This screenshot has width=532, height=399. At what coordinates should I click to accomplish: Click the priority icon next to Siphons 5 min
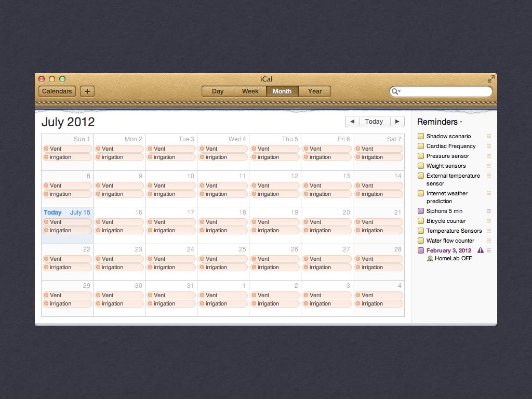pos(489,211)
